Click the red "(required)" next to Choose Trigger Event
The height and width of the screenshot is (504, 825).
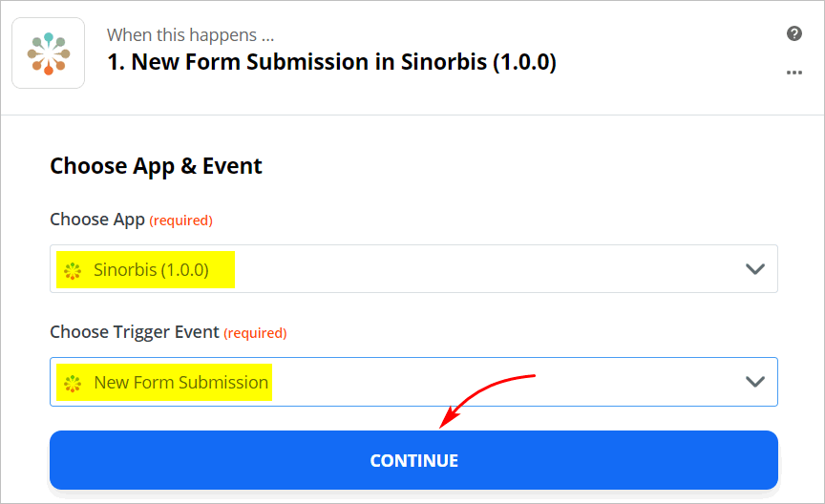255,333
